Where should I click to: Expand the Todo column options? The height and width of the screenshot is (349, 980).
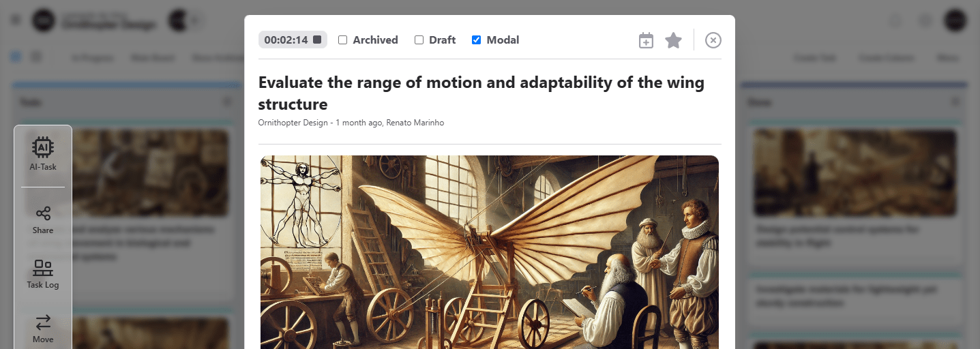[228, 102]
